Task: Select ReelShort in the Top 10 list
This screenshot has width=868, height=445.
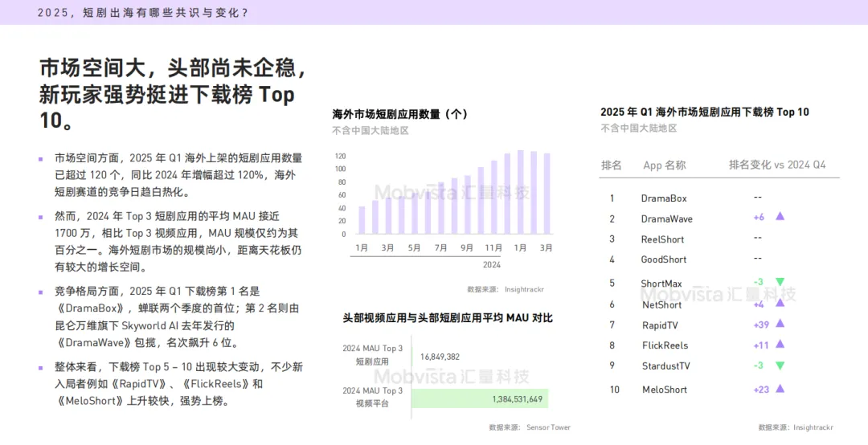Action: coord(662,239)
